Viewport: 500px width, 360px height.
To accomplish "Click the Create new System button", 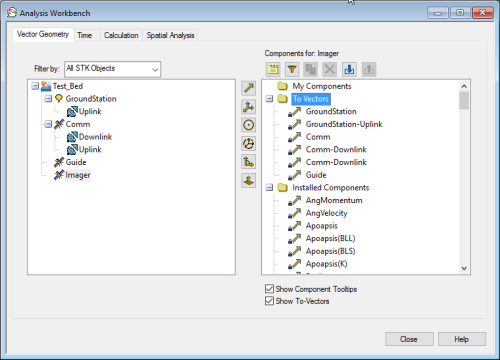I will click(x=248, y=144).
